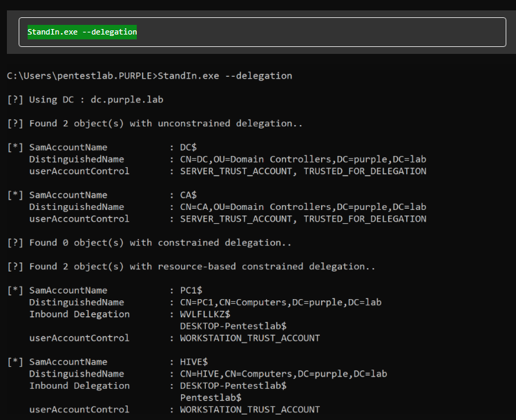Click the CN=PC1 distinguished name value
The image size is (516, 420).
pyautogui.click(x=280, y=302)
